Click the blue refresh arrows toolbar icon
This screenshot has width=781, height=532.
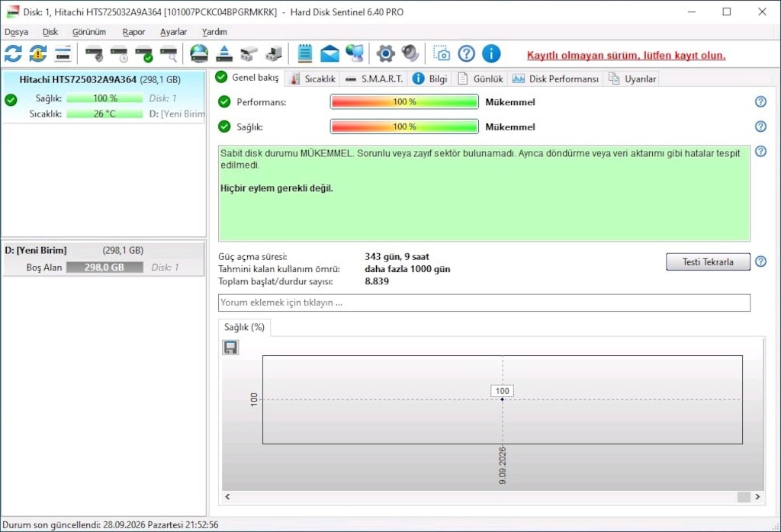(x=14, y=54)
